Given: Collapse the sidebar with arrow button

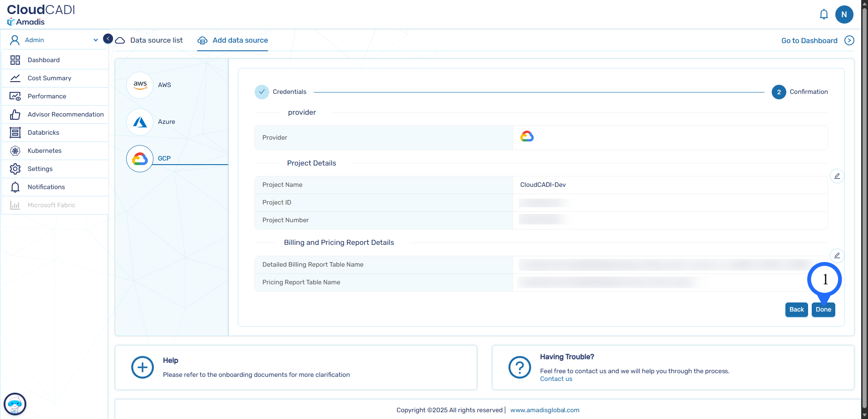Looking at the screenshot, I should click(x=108, y=39).
